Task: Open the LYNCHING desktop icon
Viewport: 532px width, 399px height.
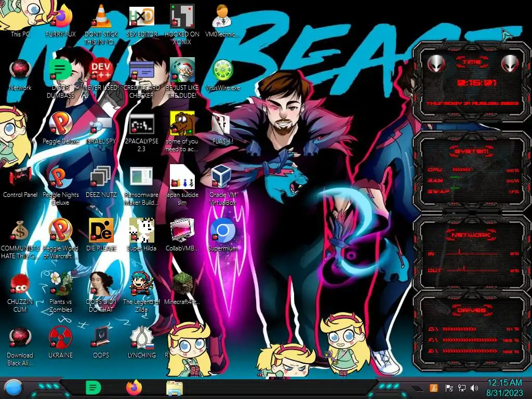Action: coord(141,343)
